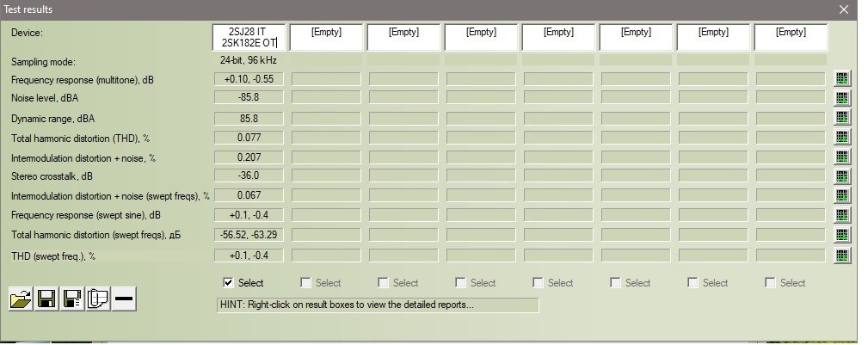The height and width of the screenshot is (345, 868).
Task: Click the swept IMD result box '0.067'
Action: point(249,195)
